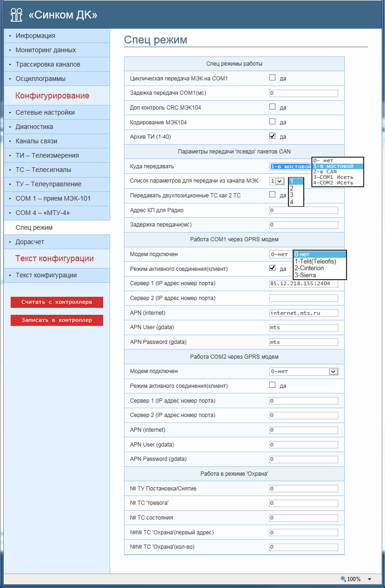Viewport: 385px width, 588px height.
Task: Click Записать в контроллер button
Action: [57, 320]
